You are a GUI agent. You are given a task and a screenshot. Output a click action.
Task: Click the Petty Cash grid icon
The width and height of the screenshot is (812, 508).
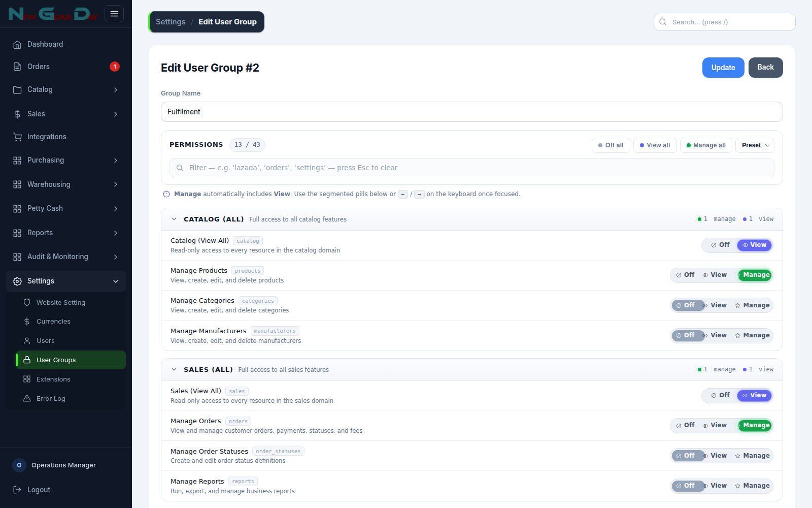pos(17,208)
